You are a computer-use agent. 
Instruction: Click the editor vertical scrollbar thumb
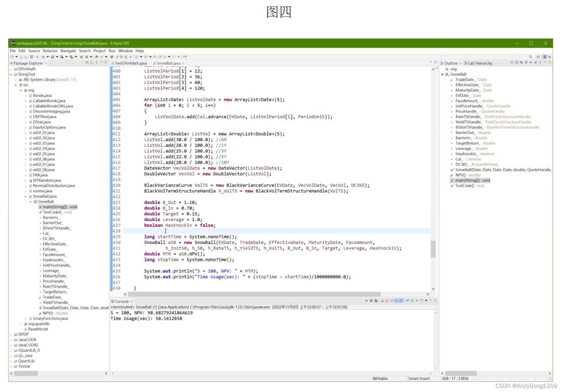point(433,249)
